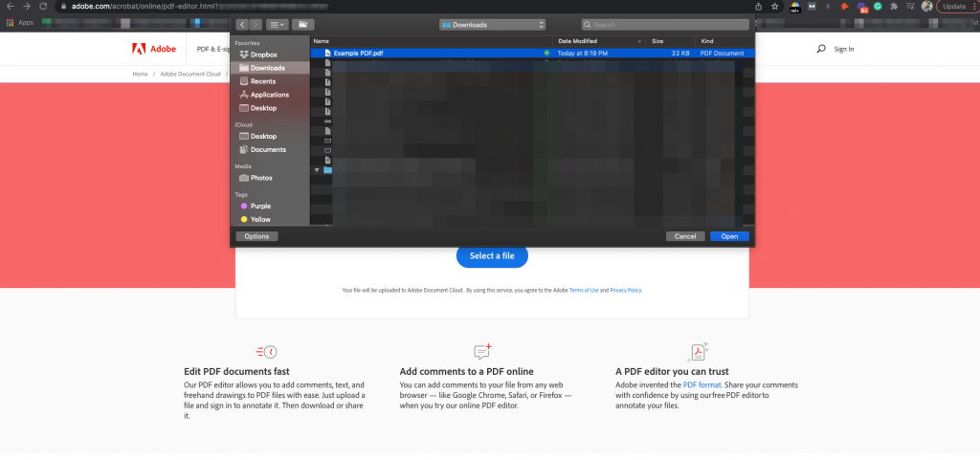Screen dimensions: 980x460
Task: Click the rel+ extension icon
Action: pos(795,7)
